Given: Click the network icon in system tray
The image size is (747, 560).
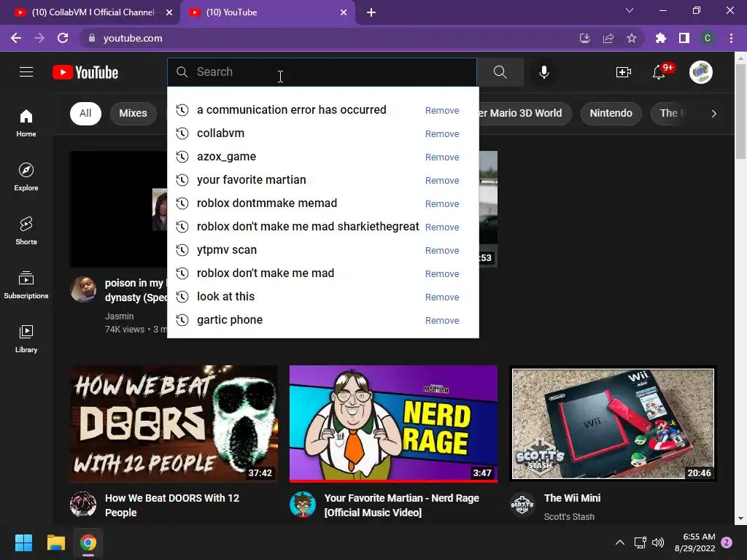Looking at the screenshot, I should click(640, 542).
